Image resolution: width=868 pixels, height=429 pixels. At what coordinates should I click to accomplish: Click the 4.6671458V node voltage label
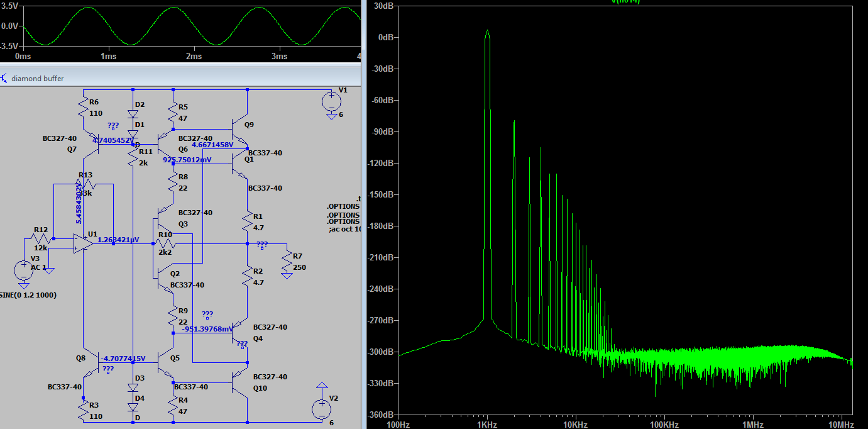pyautogui.click(x=212, y=144)
